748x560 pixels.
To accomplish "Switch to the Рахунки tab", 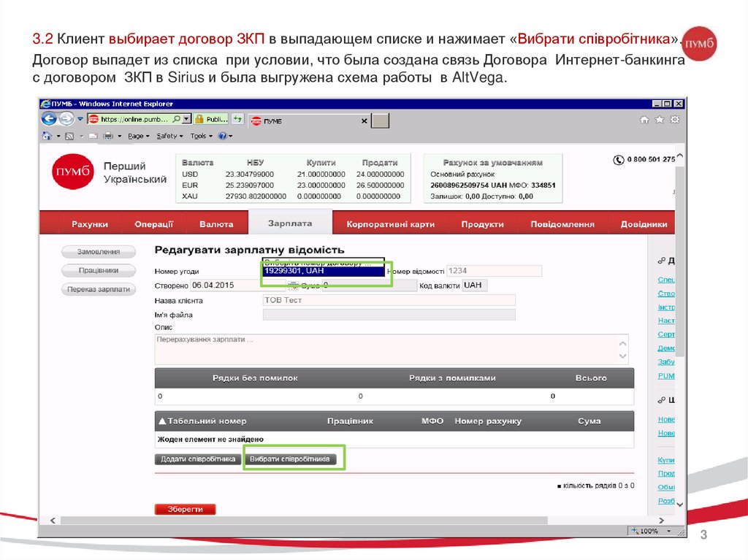I will 90,224.
